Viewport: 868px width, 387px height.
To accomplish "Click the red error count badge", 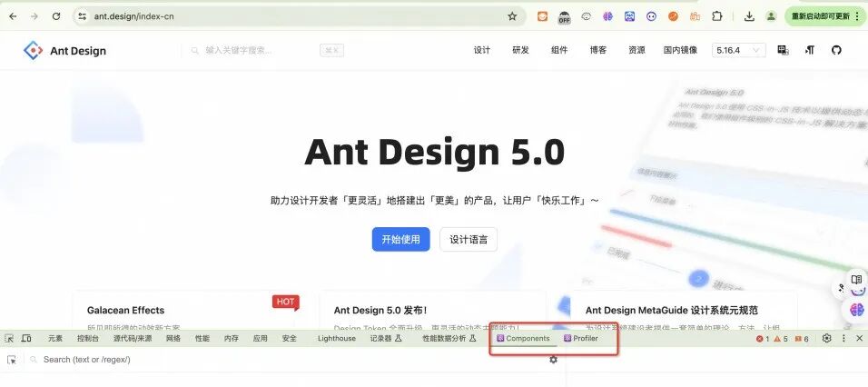I will click(763, 338).
